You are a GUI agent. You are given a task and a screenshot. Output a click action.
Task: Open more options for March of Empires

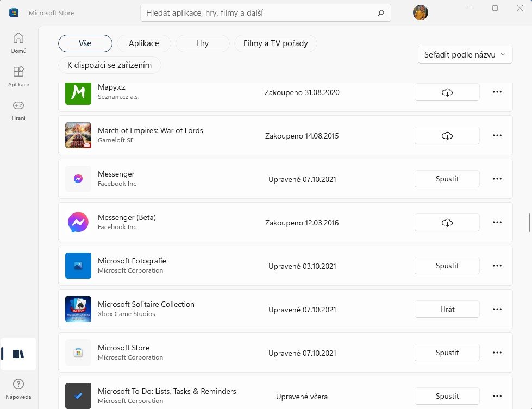[x=497, y=135]
